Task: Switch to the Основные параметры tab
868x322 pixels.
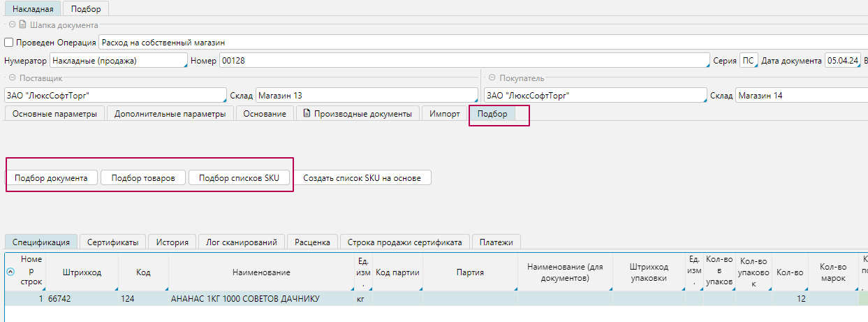Action: click(x=54, y=114)
